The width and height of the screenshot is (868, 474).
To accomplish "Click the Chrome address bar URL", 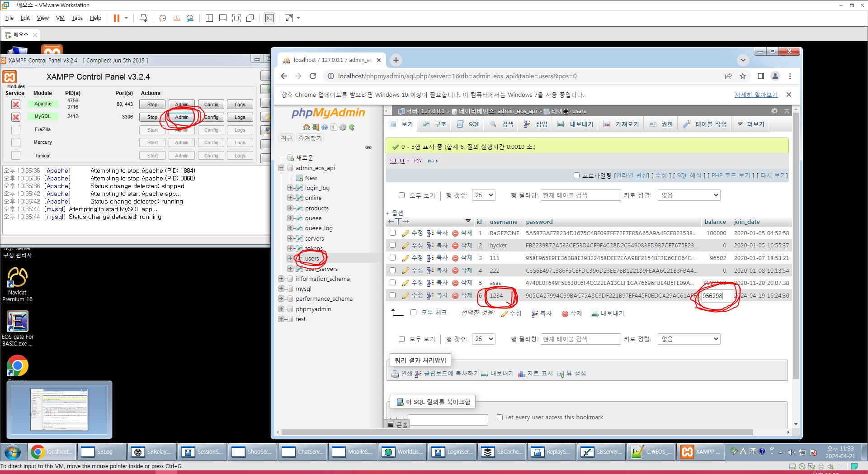I will [x=457, y=76].
